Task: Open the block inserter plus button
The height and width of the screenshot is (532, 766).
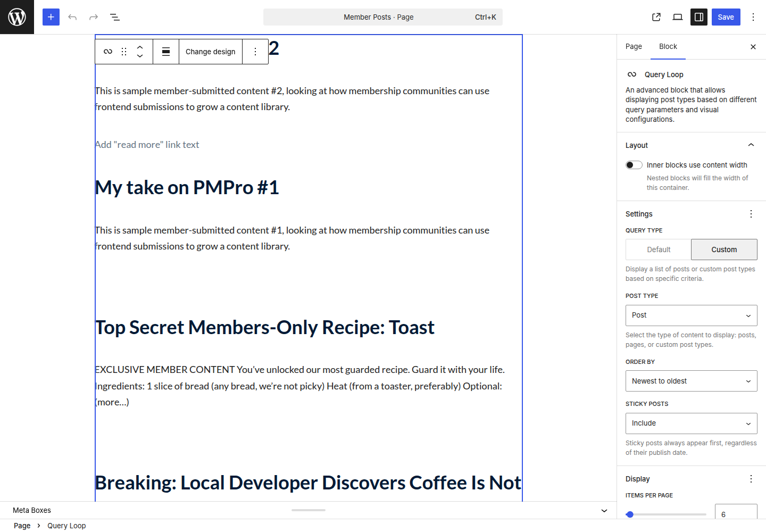Action: (x=51, y=17)
